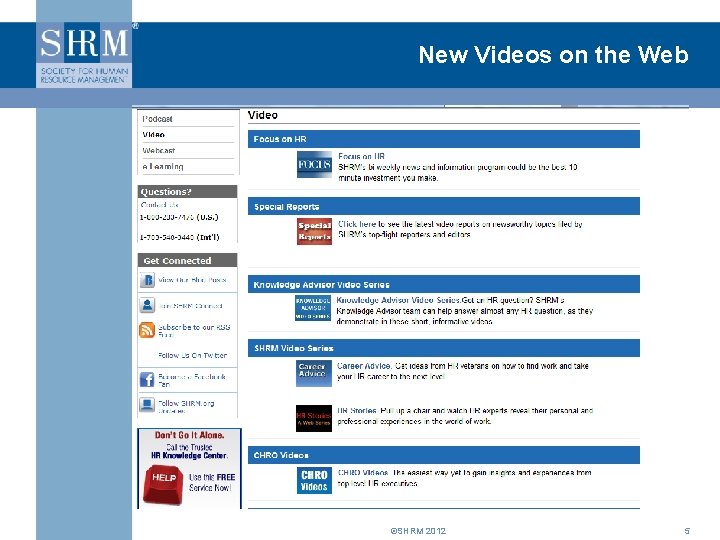Click the Questions? panel heading
Screen dimensions: 720x540
pos(187,191)
